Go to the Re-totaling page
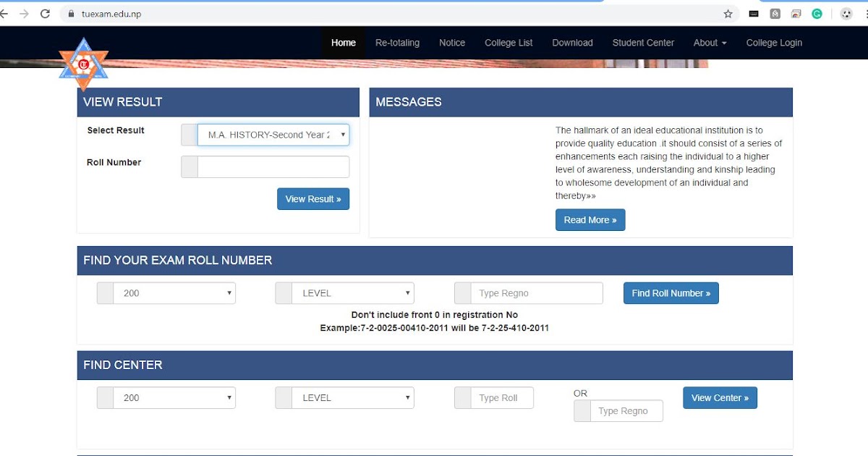Image resolution: width=868 pixels, height=456 pixels. click(397, 43)
